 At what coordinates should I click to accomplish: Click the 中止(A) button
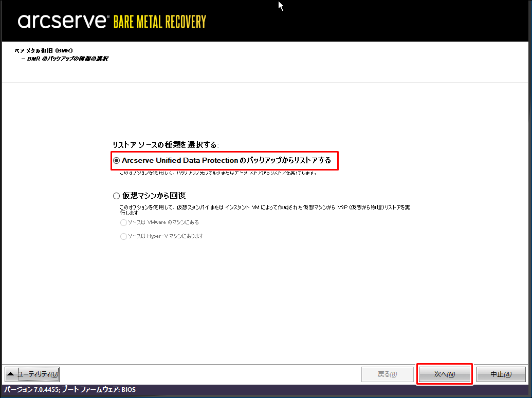(x=501, y=374)
